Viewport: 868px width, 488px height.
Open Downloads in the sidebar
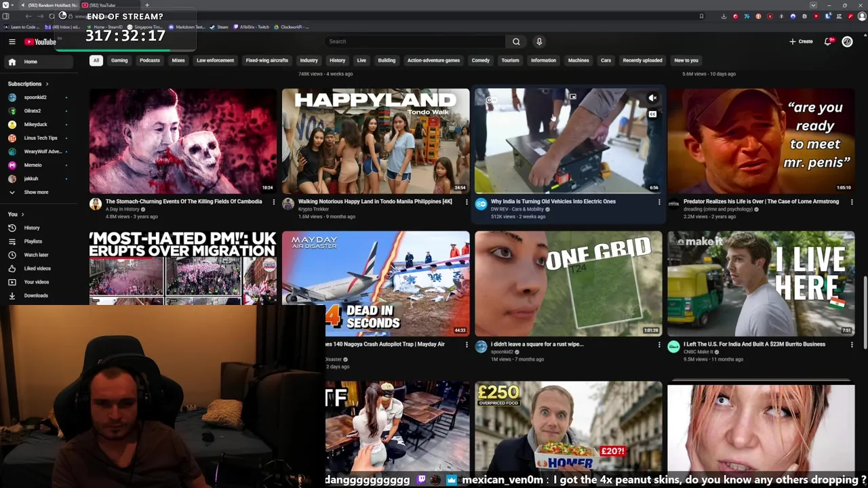pos(37,296)
